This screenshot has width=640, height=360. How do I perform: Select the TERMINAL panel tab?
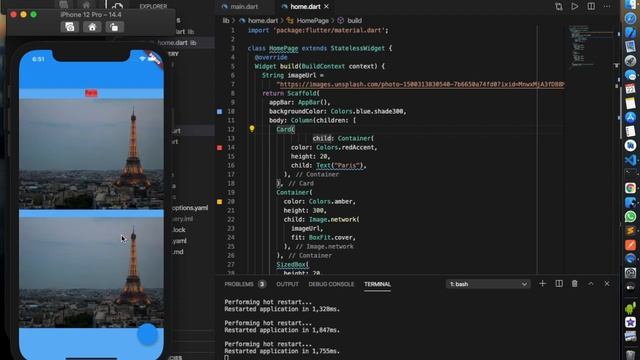(x=377, y=284)
